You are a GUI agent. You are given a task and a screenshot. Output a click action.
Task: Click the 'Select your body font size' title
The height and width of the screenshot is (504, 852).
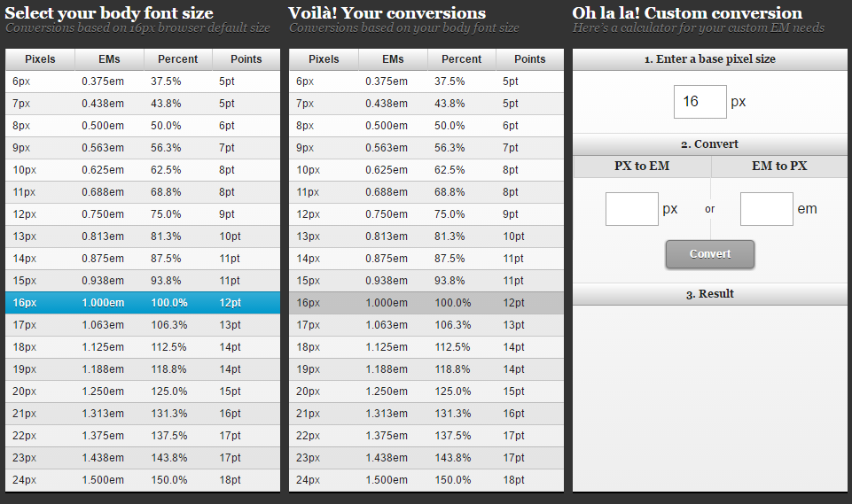(109, 13)
